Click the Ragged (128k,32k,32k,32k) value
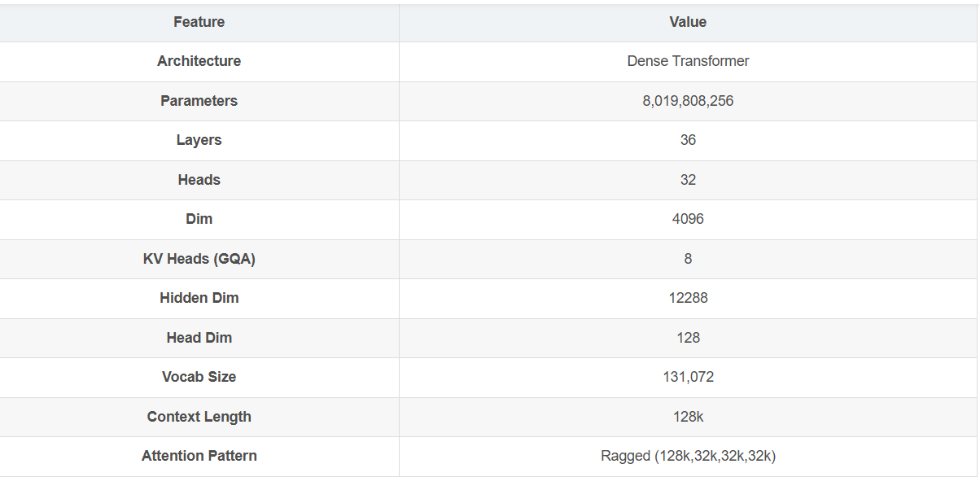This screenshot has width=980, height=477. tap(688, 456)
